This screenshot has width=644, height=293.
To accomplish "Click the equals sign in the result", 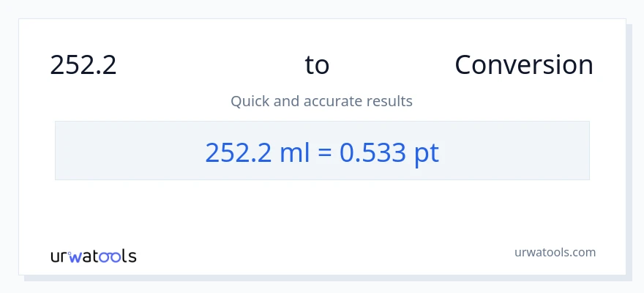I will click(x=325, y=152).
